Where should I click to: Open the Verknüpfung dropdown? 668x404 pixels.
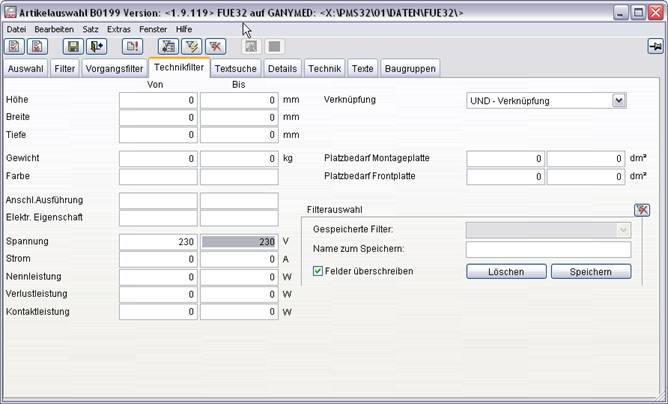coord(618,100)
